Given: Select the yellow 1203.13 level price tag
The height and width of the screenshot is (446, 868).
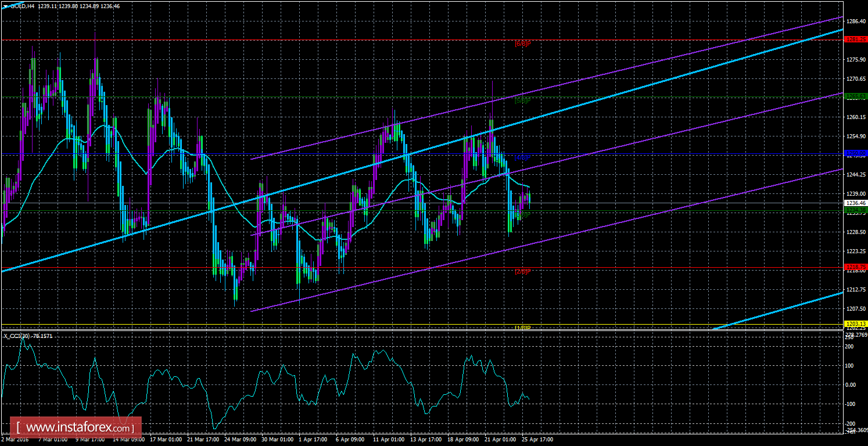Looking at the screenshot, I should [x=856, y=324].
